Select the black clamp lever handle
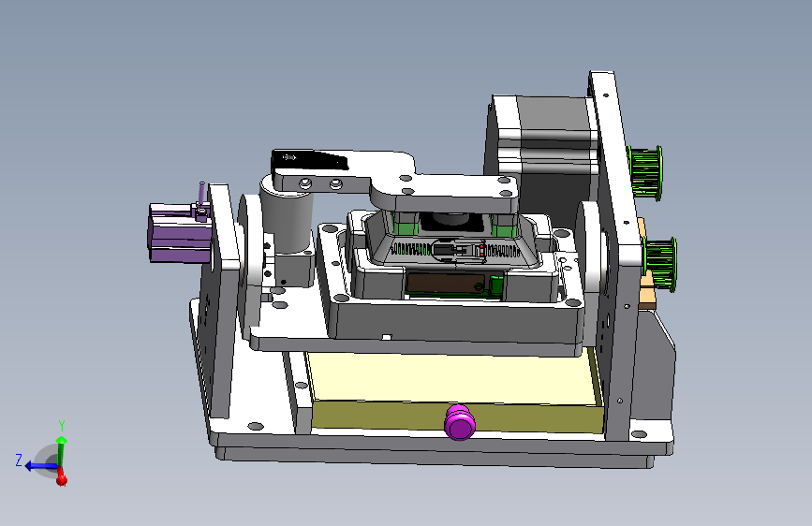The width and height of the screenshot is (812, 526). [x=310, y=159]
